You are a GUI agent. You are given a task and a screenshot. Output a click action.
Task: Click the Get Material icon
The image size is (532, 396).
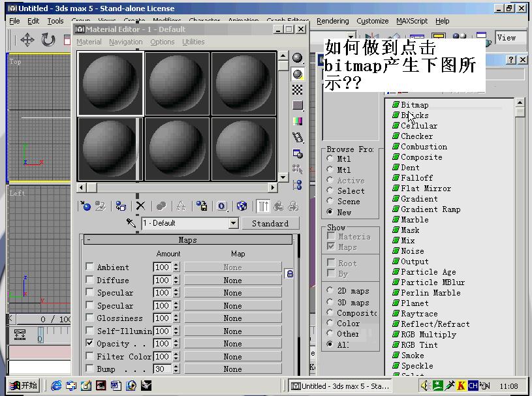click(x=85, y=206)
